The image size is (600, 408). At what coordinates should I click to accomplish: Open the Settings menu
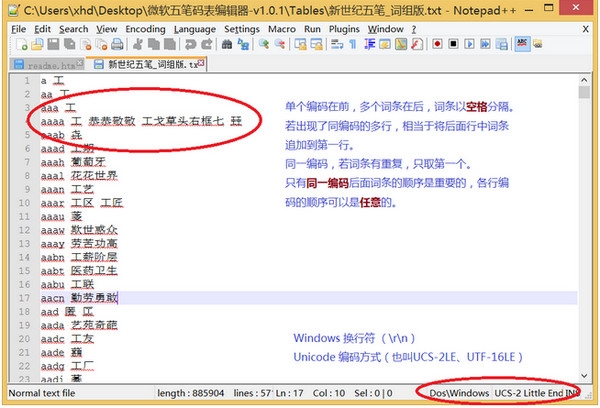(242, 29)
